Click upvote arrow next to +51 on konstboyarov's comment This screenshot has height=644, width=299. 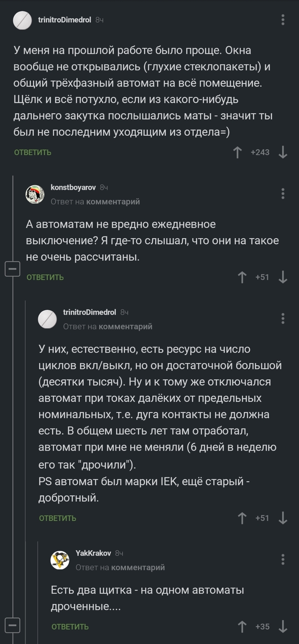242,277
